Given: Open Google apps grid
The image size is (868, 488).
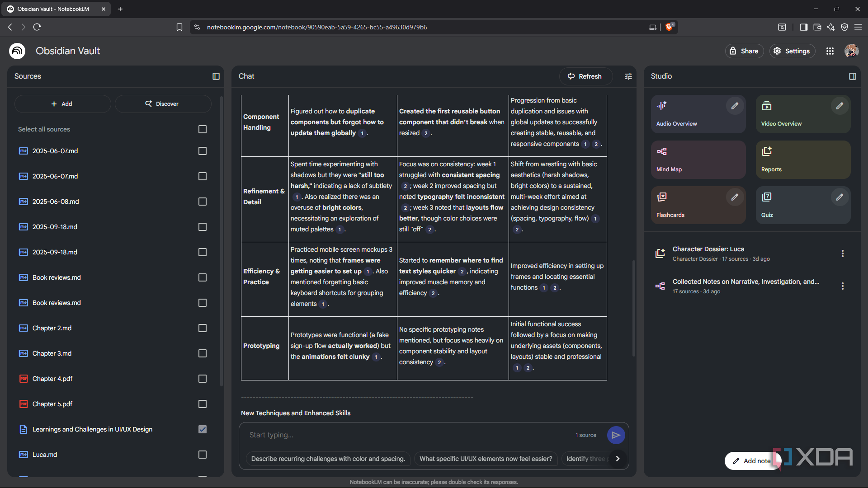Looking at the screenshot, I should [x=830, y=51].
